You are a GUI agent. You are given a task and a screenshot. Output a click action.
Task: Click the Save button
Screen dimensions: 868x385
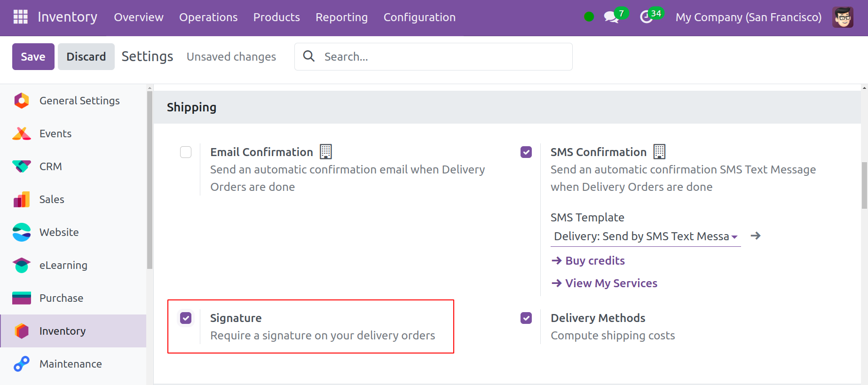pos(33,57)
